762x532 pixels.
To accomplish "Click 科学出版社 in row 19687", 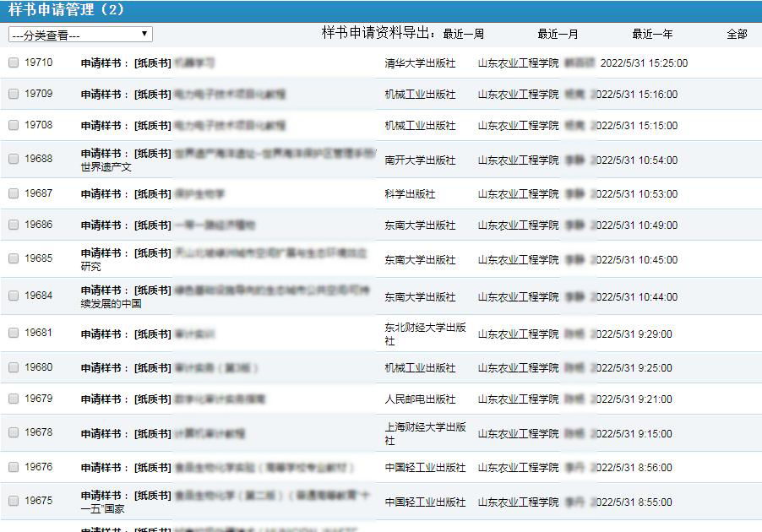I will [x=410, y=194].
